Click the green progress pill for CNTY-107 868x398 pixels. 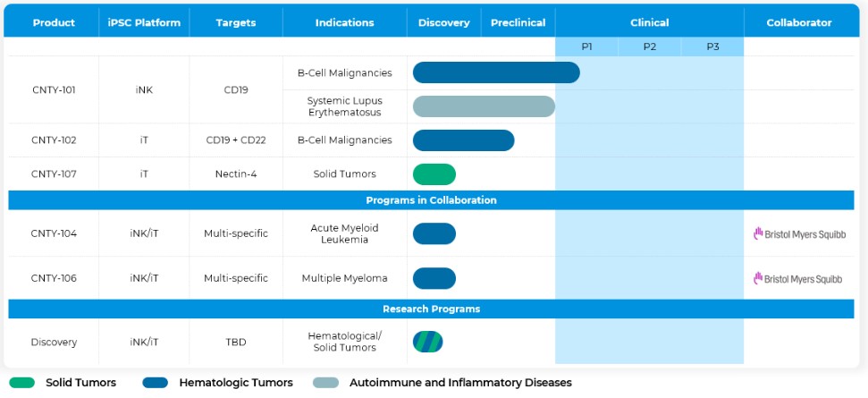coord(434,174)
